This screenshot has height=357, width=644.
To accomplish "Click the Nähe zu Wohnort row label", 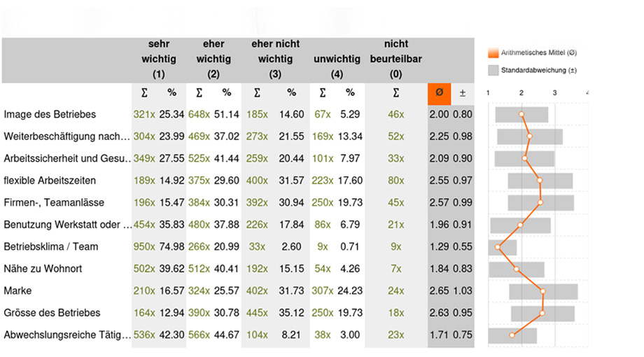I will tap(43, 269).
